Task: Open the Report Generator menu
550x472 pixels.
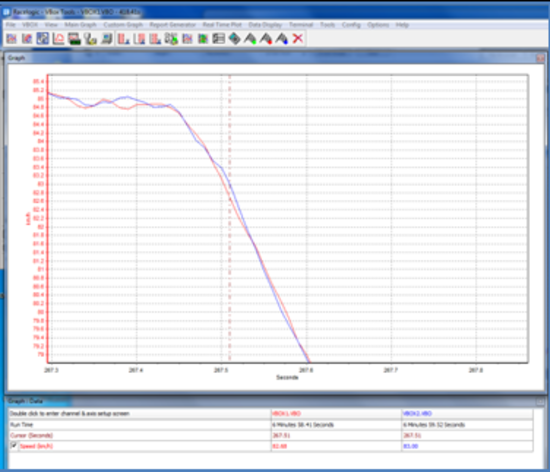Action: click(x=172, y=25)
